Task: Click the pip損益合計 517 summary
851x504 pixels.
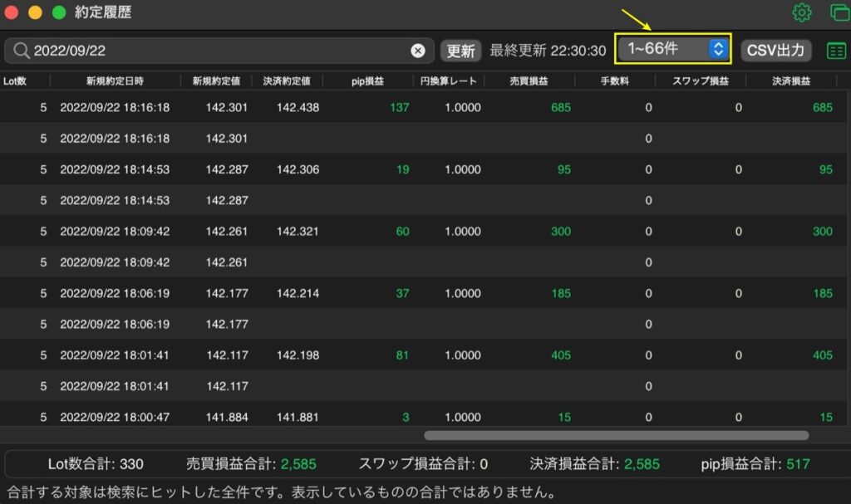Action: coord(755,464)
